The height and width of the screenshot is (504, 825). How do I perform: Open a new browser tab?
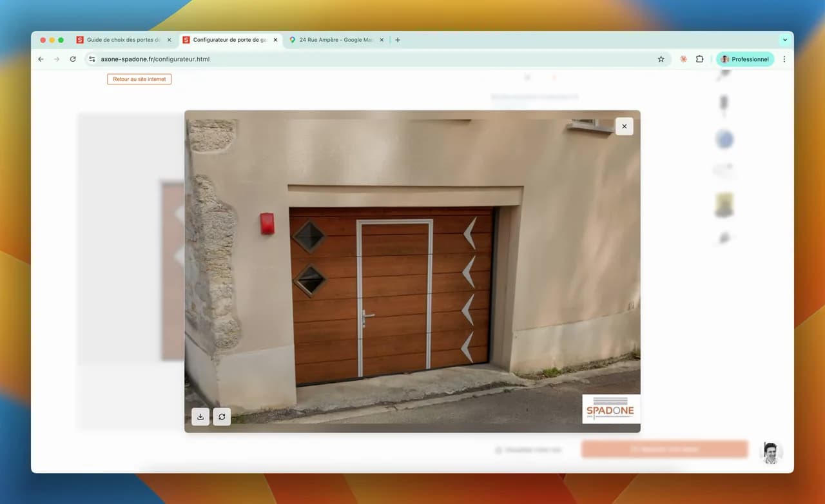point(398,40)
